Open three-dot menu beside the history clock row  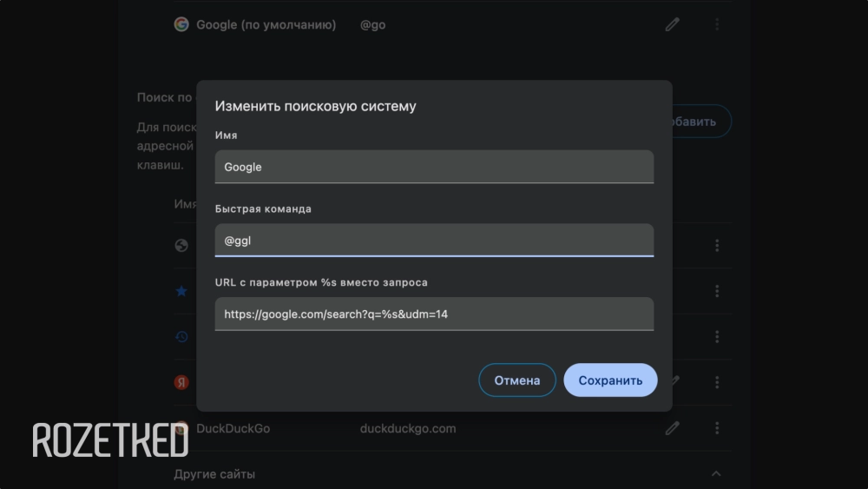[x=717, y=337]
